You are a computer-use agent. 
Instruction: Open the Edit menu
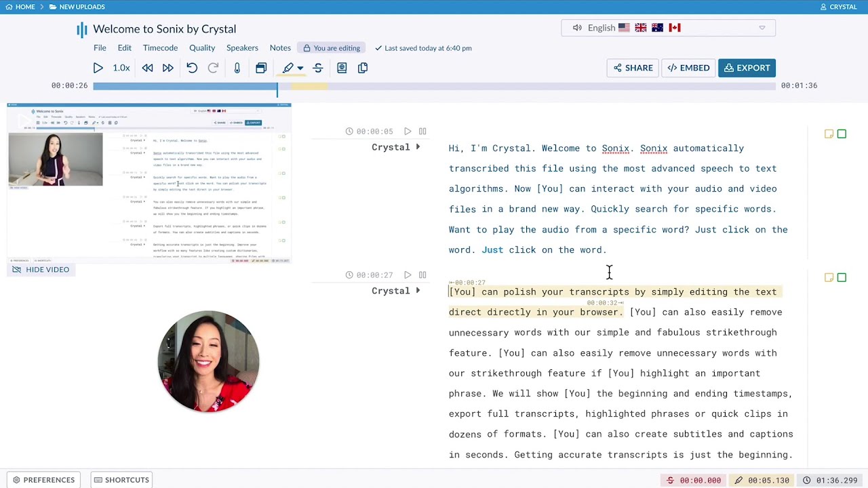coord(125,48)
